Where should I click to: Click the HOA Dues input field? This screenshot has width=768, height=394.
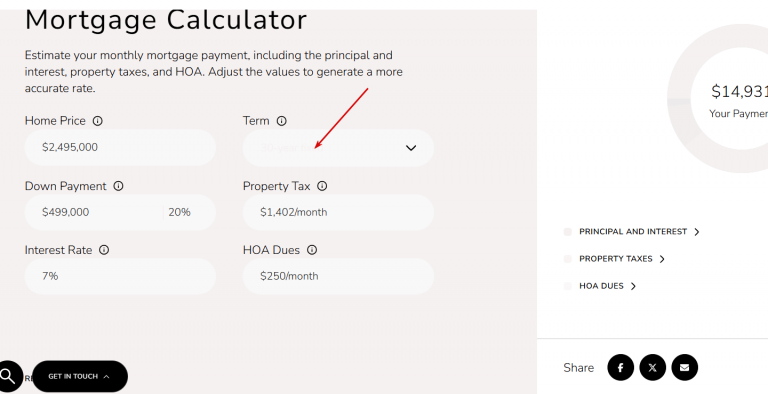[338, 276]
